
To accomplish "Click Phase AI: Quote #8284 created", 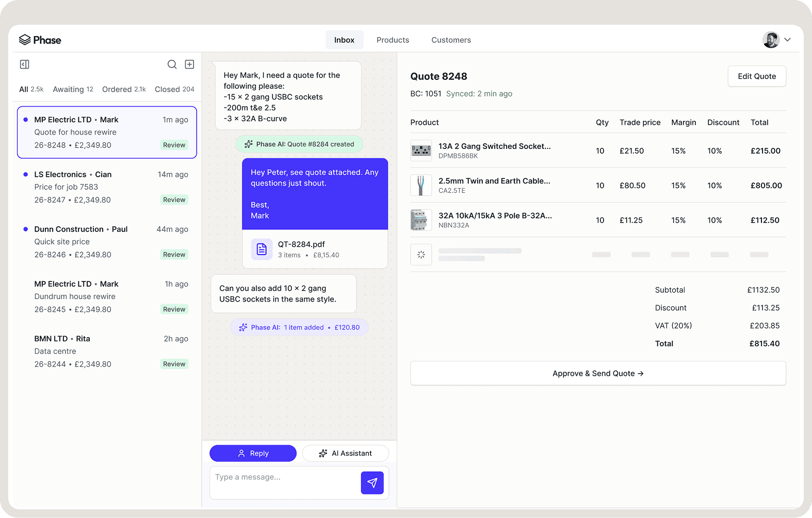I will click(x=299, y=144).
